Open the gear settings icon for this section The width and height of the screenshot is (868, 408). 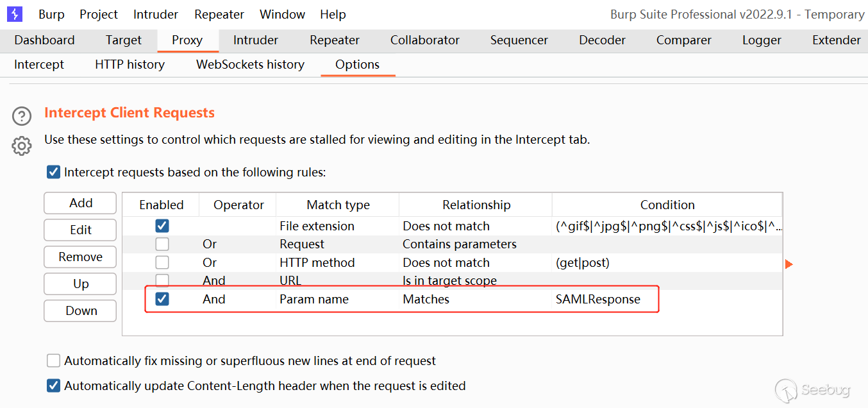(x=22, y=146)
